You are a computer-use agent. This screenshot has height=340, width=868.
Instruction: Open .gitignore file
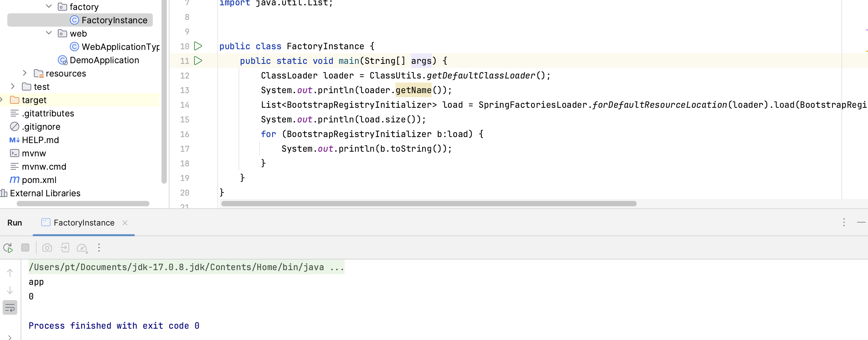[41, 127]
